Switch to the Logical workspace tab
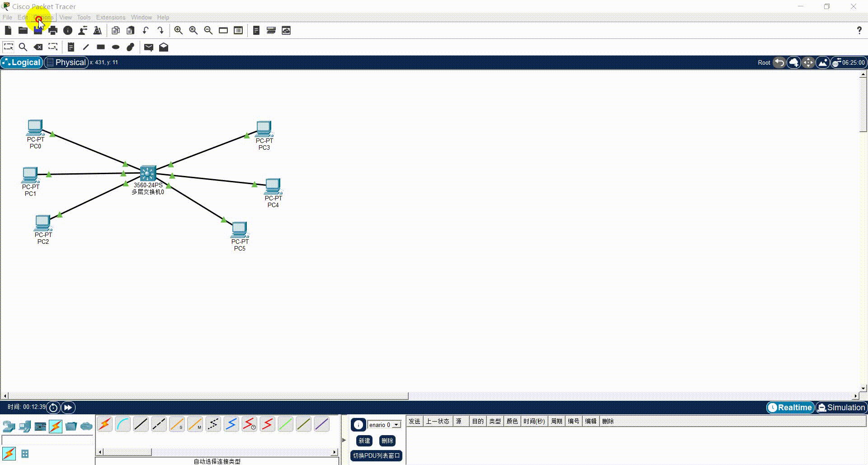 coord(22,62)
